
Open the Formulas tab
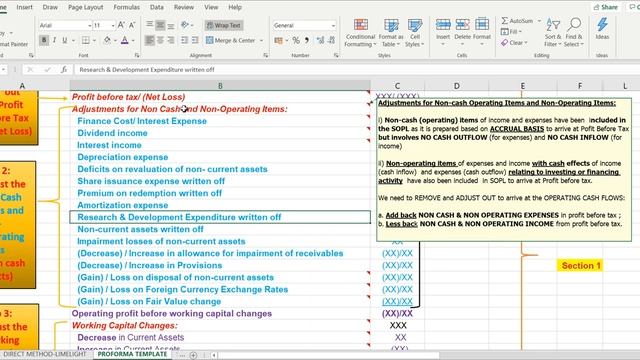[127, 7]
